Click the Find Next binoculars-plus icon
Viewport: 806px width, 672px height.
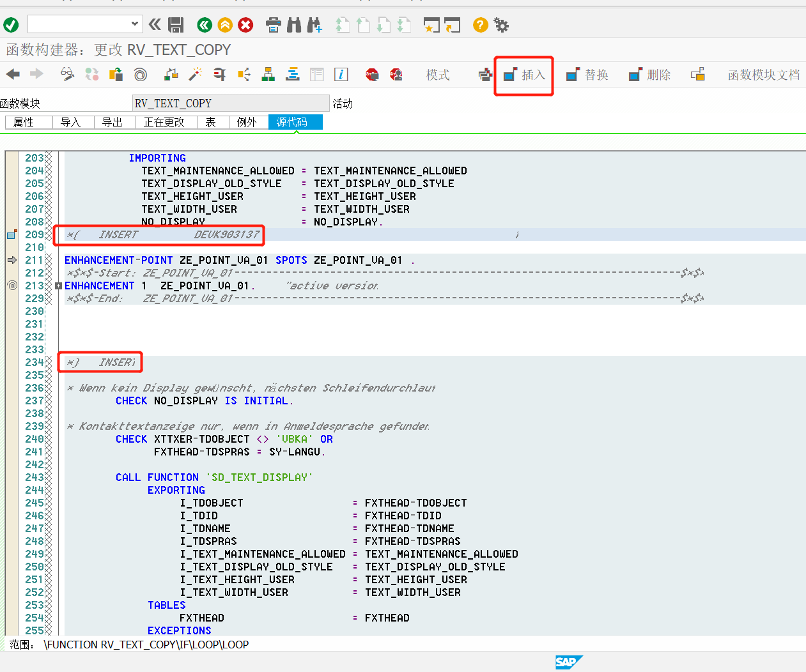click(x=314, y=25)
